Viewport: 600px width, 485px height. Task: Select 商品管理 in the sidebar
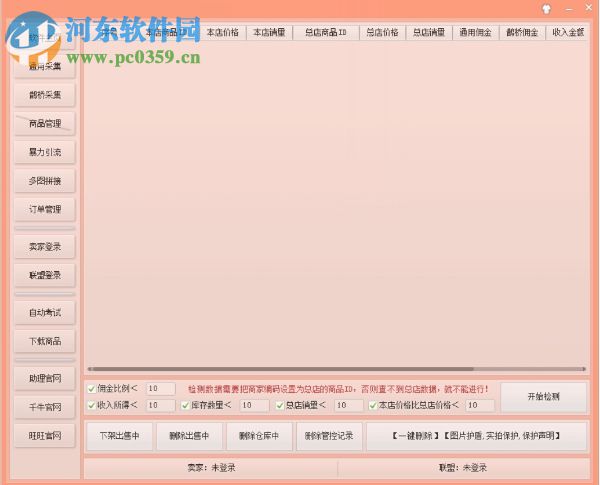tap(45, 123)
